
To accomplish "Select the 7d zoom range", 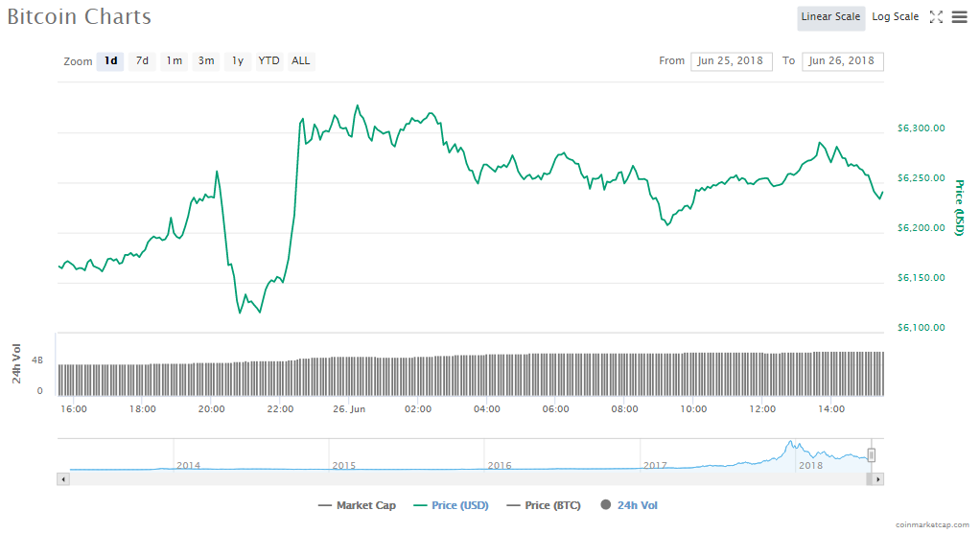I will coord(142,61).
